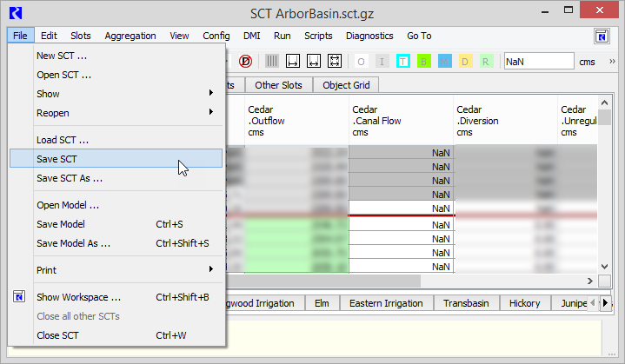
Task: Select the Eastern Irrigation tab
Action: coord(386,303)
